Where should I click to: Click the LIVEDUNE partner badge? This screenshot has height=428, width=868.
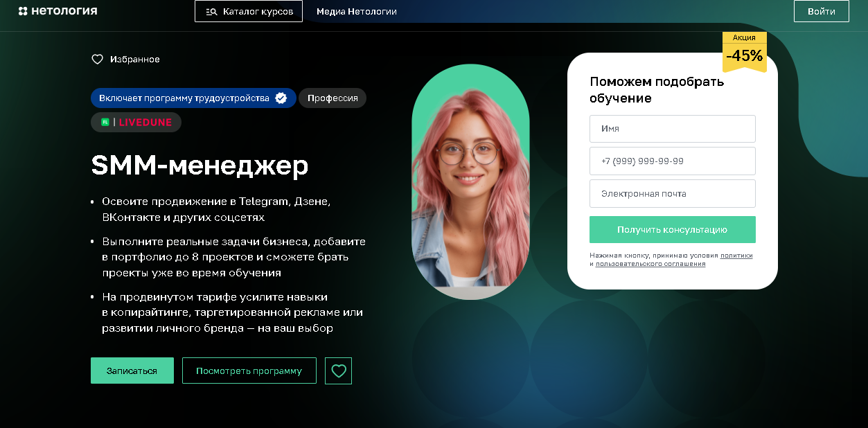point(136,122)
